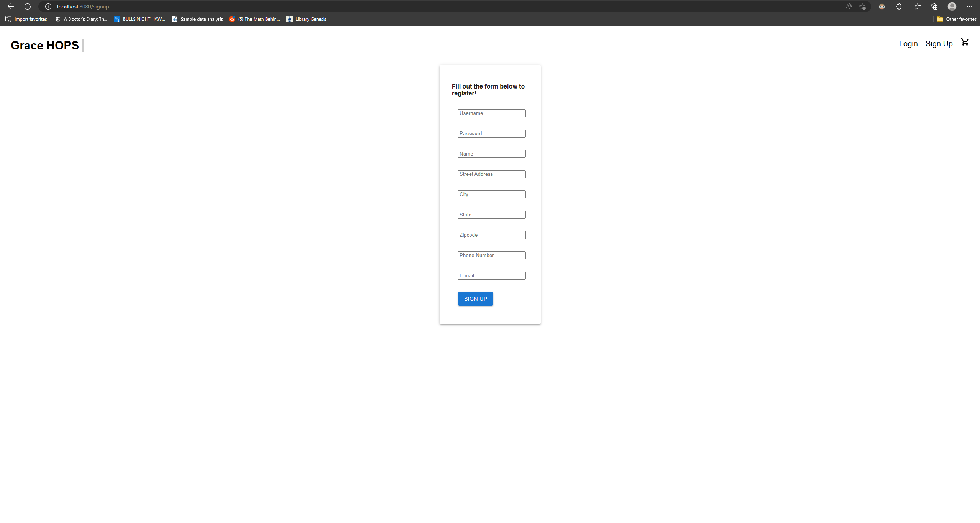Open the Favorites list star icon

click(917, 7)
